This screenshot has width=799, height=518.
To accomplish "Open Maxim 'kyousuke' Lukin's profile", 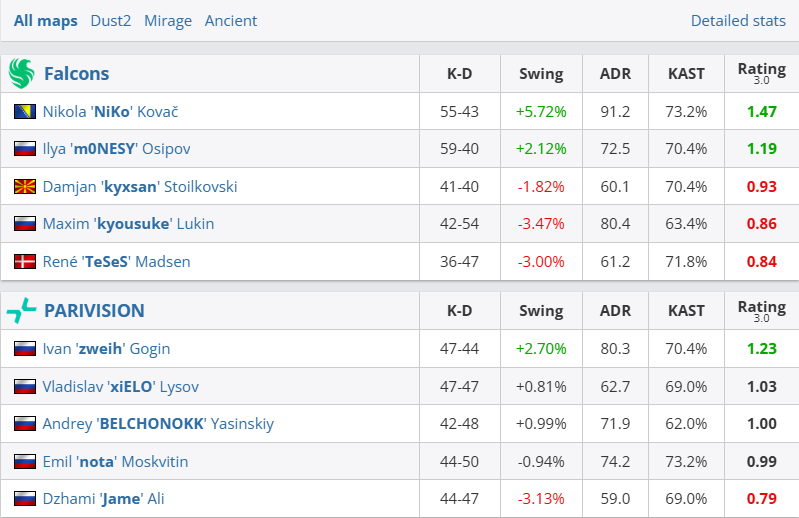I will 128,224.
